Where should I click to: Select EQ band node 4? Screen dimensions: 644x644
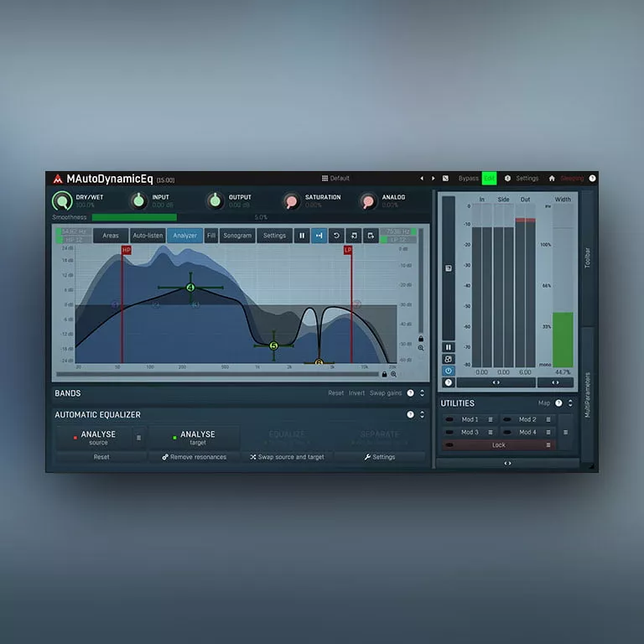tap(190, 288)
